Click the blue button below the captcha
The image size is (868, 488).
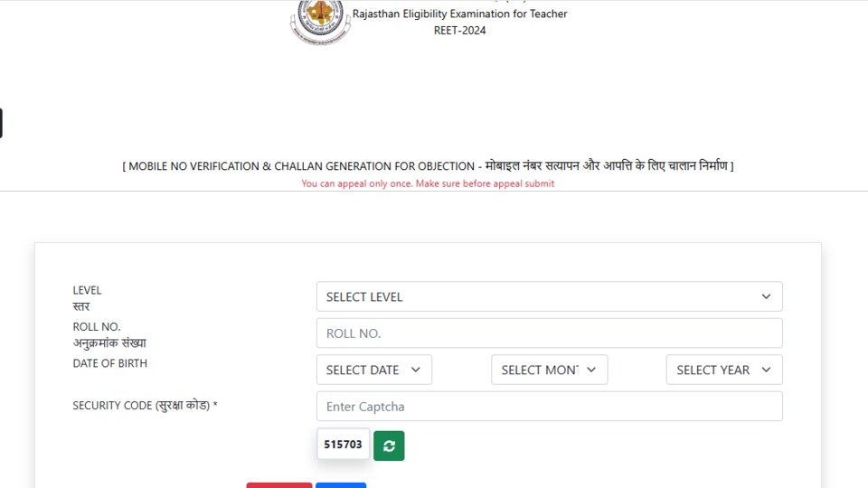(341, 485)
